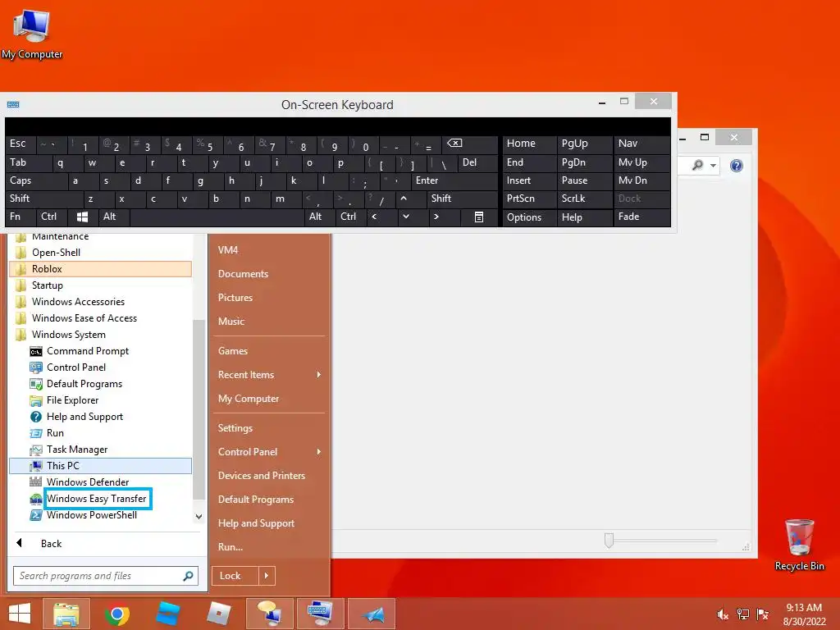Click the Help key on keyboard
The height and width of the screenshot is (630, 840).
[x=584, y=217]
